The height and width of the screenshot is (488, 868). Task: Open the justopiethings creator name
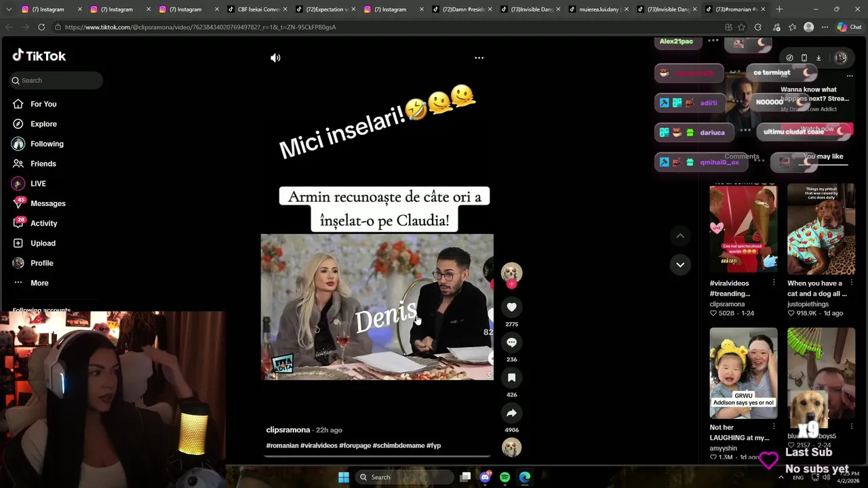point(808,304)
